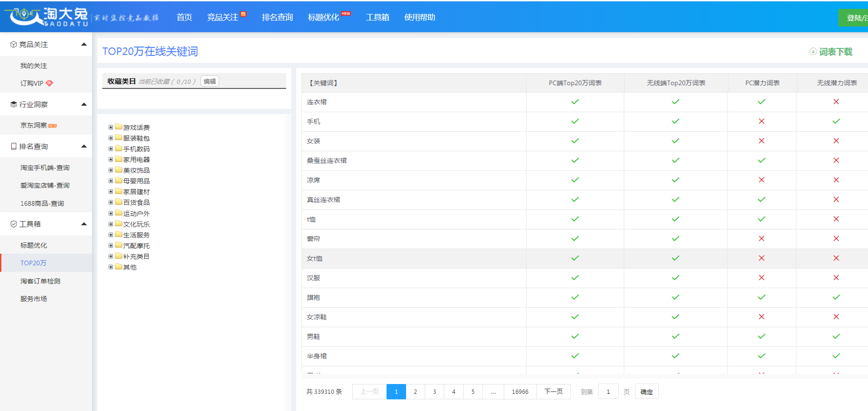Open 爱淘宝店铺-查询 in sidebar

45,185
